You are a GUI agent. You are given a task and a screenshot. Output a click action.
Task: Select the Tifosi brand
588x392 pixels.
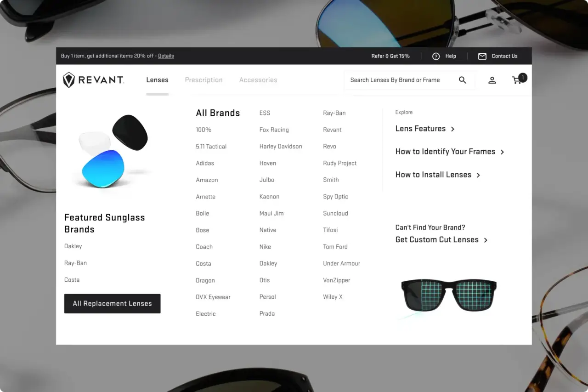pos(330,230)
